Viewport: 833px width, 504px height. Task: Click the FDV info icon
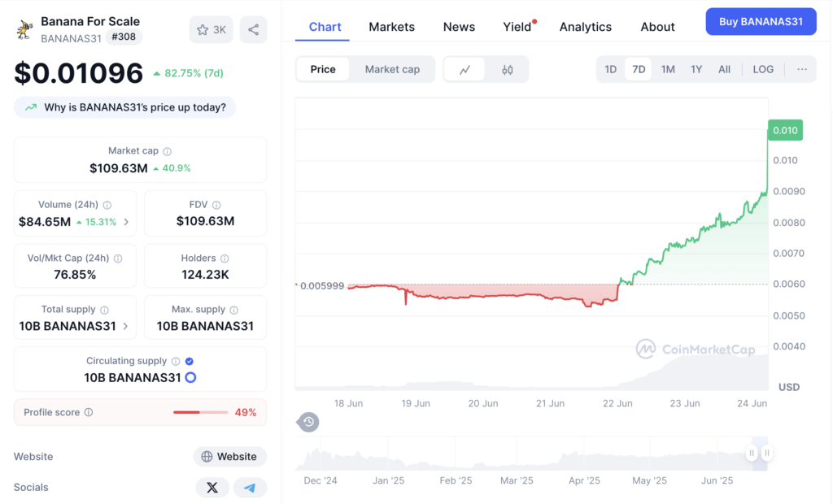pos(216,205)
